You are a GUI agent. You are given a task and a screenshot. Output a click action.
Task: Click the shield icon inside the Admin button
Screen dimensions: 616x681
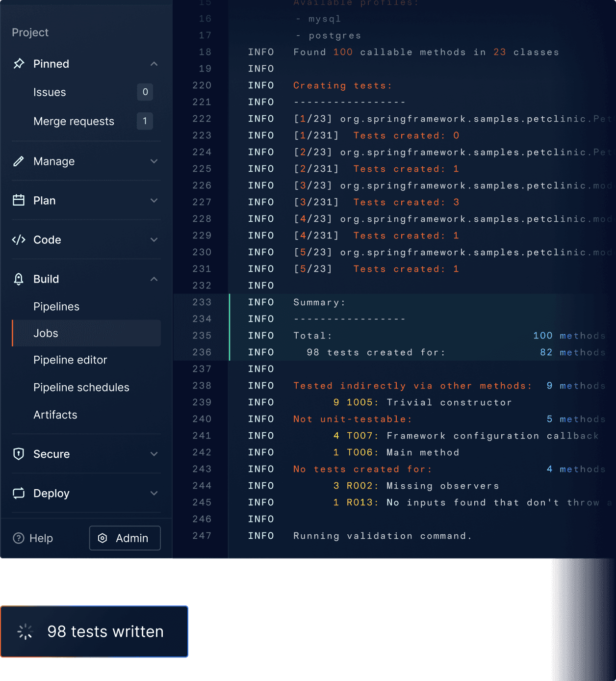point(102,538)
